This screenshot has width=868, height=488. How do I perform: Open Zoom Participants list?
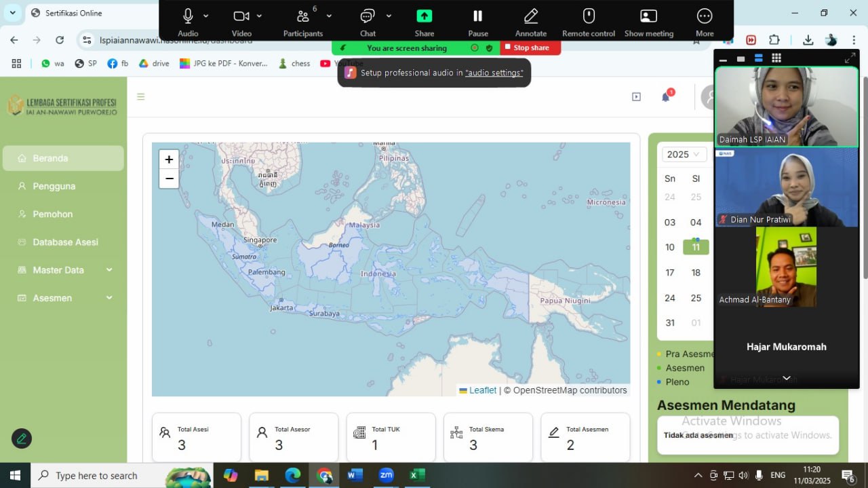[x=302, y=16]
